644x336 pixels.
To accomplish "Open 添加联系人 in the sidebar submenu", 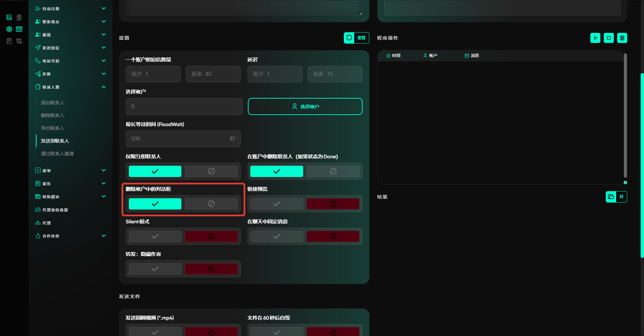I will (53, 103).
